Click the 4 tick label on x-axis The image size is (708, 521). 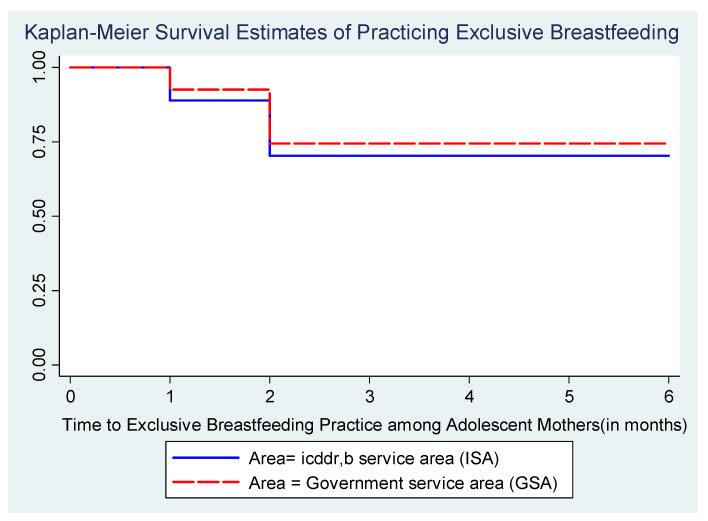[470, 396]
